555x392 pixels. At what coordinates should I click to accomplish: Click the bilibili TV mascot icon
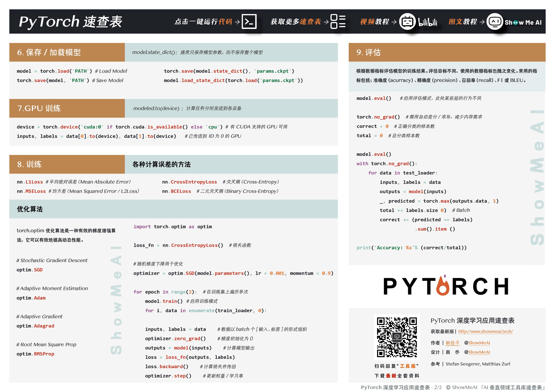click(x=408, y=22)
